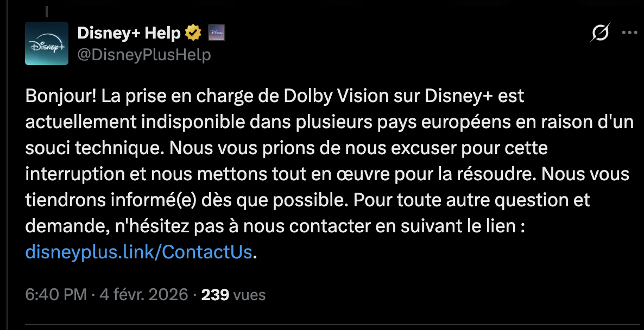Open the Disney+ Help profile avatar

click(47, 43)
